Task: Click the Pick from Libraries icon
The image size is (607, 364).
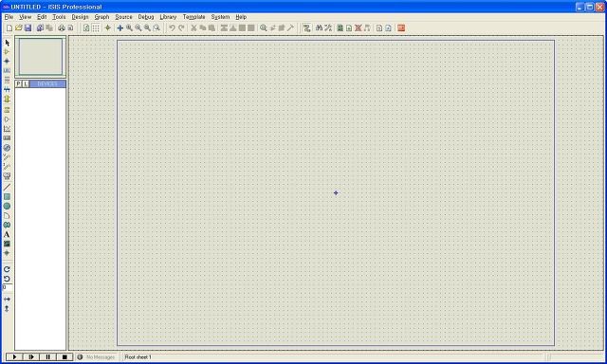Action: pyautogui.click(x=264, y=27)
